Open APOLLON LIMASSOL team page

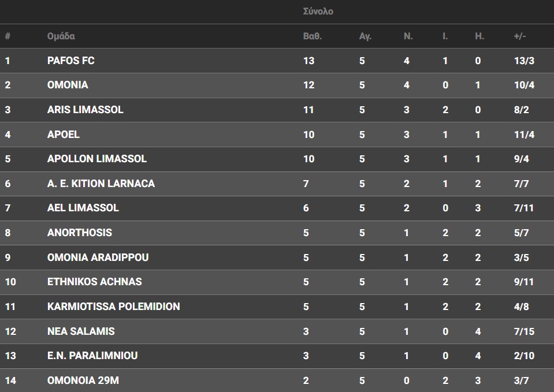(97, 159)
